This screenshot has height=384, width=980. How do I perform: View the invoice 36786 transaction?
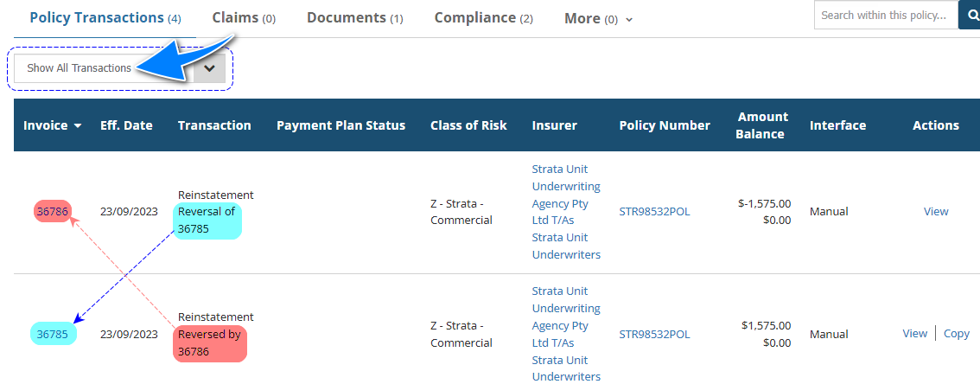(x=936, y=211)
